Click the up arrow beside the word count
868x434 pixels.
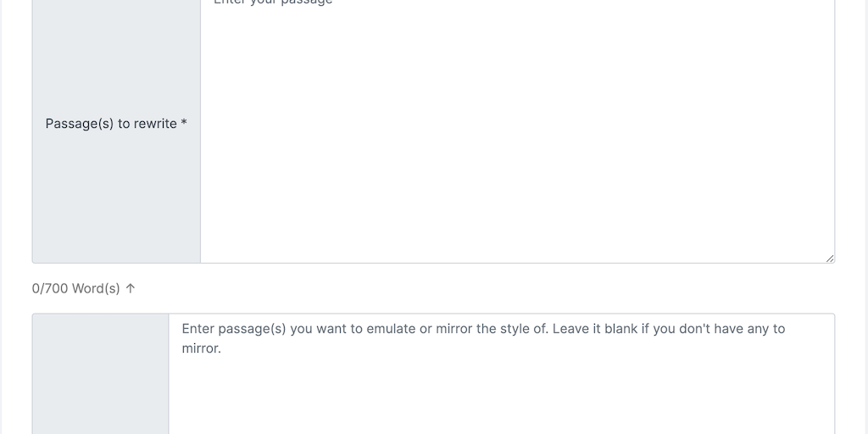click(x=130, y=289)
